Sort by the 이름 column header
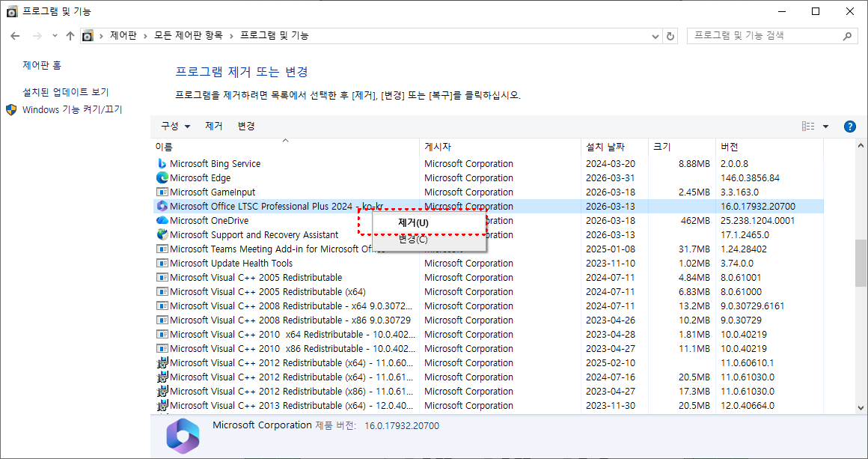The width and height of the screenshot is (868, 459). (285, 148)
